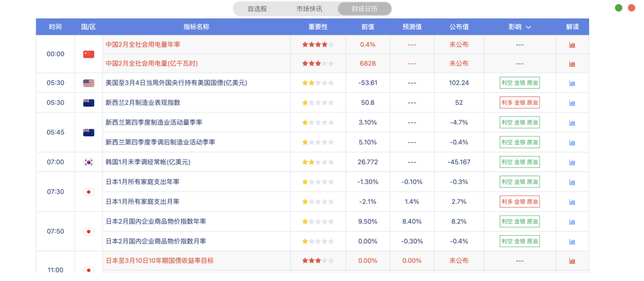Open chart icon for 中国2月全社会用电量(亿千瓦时)
644x281 pixels.
(x=572, y=64)
